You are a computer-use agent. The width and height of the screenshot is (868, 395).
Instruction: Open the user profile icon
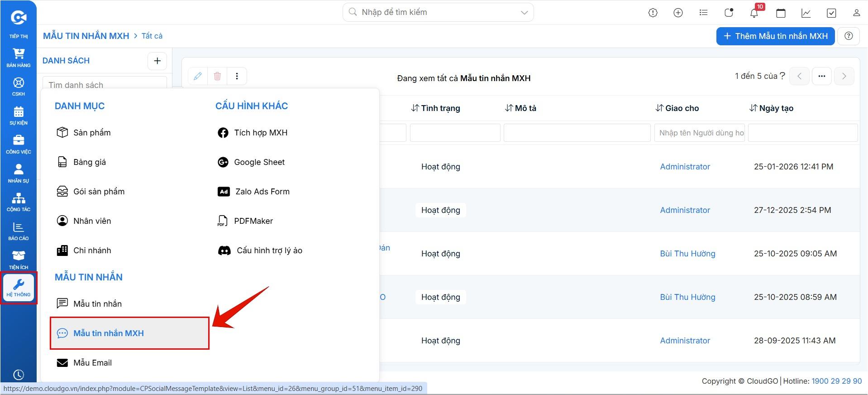856,13
